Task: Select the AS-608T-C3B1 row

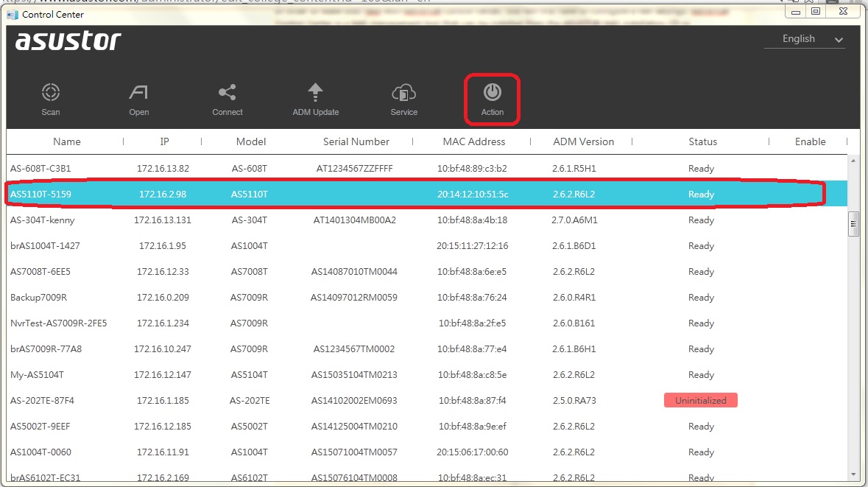Action: [427, 169]
